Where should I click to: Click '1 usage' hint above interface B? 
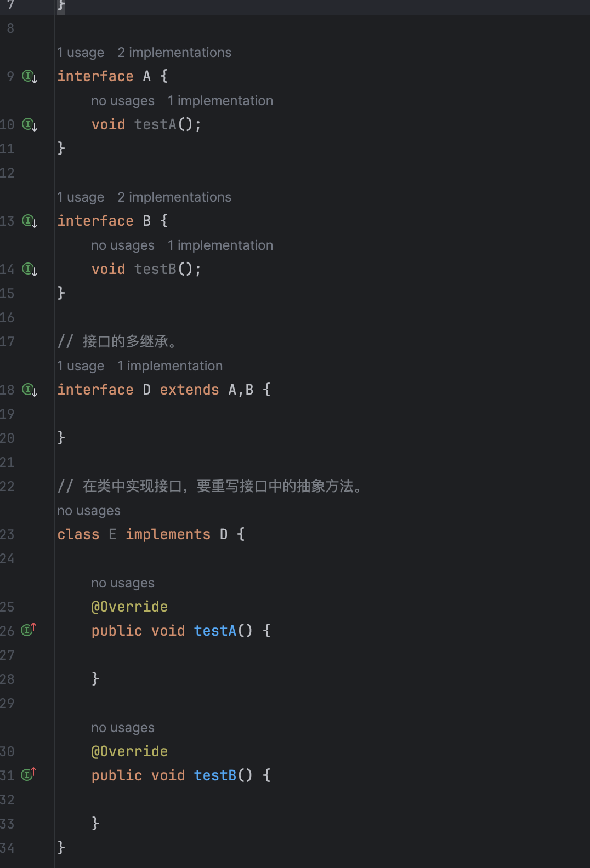(81, 197)
